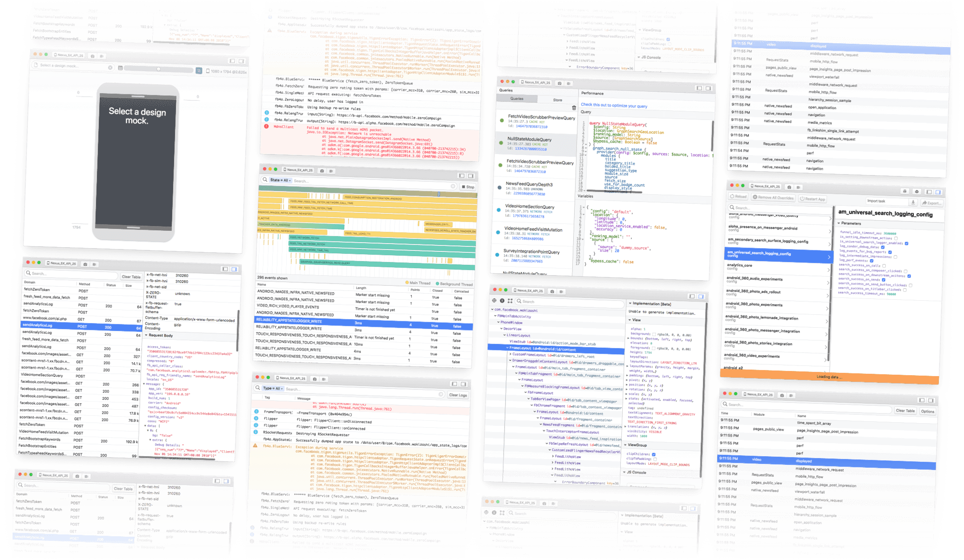The height and width of the screenshot is (560, 964).
Task: Click the settings icon next to the bug icon
Action: [x=916, y=191]
